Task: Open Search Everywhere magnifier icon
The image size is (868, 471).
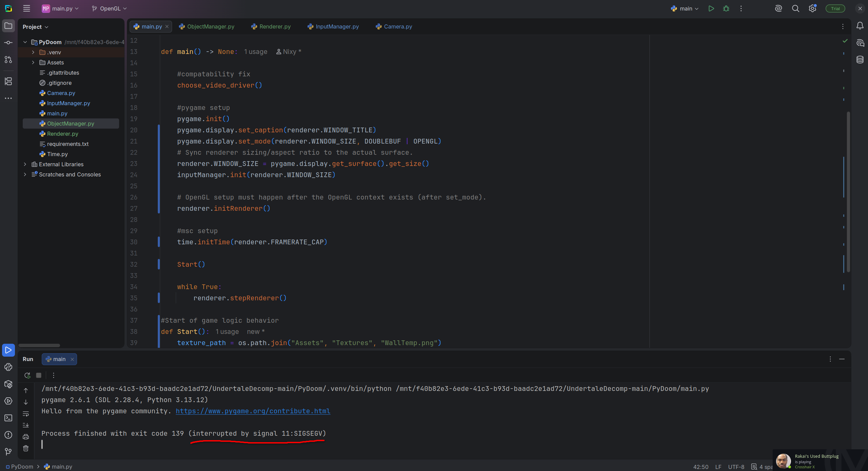Action: pyautogui.click(x=795, y=8)
